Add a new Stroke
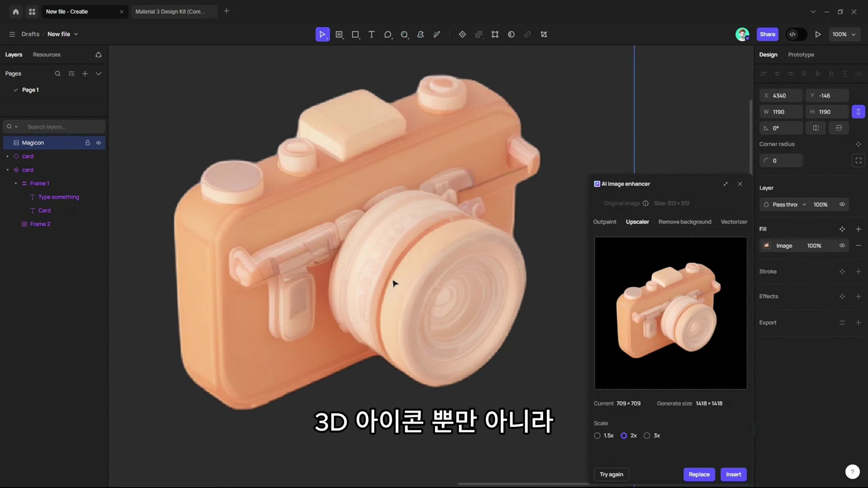This screenshot has height=488, width=868. 858,272
